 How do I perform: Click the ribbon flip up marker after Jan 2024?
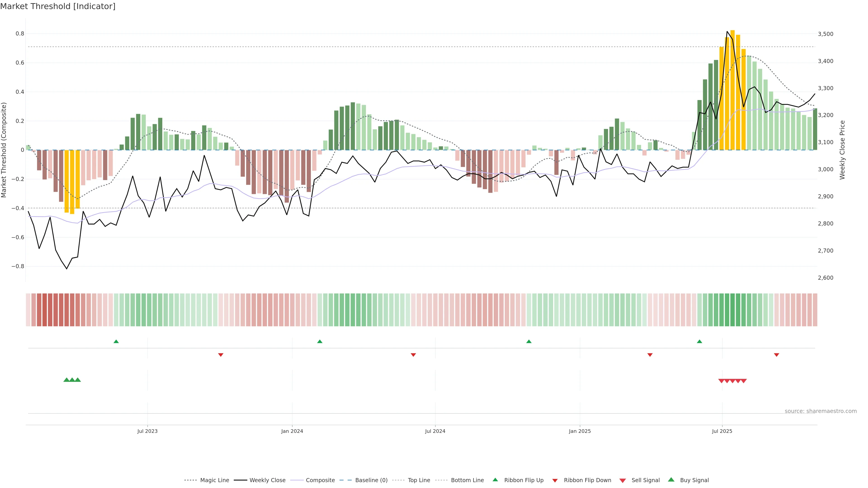(320, 342)
